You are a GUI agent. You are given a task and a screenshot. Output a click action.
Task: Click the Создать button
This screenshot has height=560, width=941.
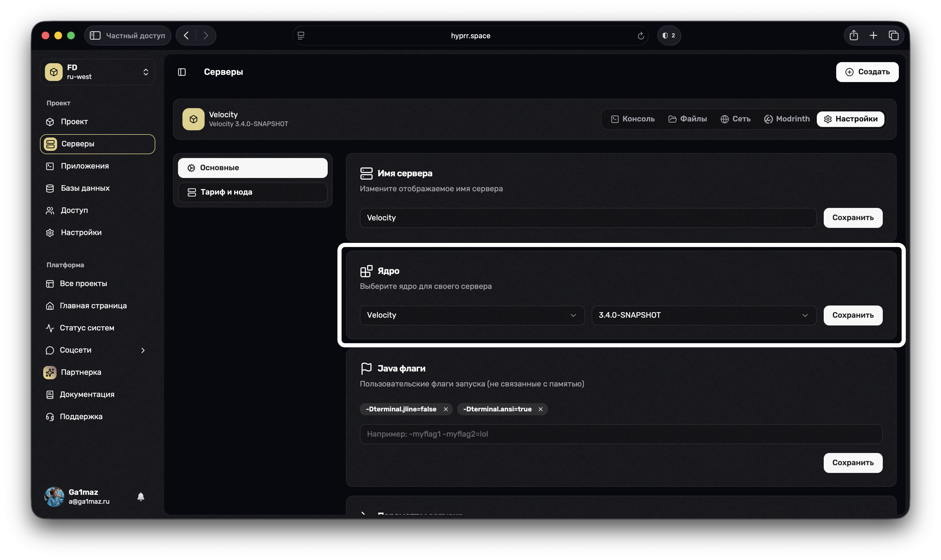coord(867,72)
